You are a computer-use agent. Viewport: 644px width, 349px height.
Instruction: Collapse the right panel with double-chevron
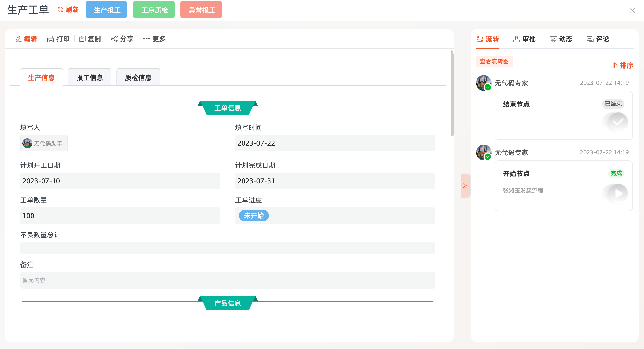465,186
